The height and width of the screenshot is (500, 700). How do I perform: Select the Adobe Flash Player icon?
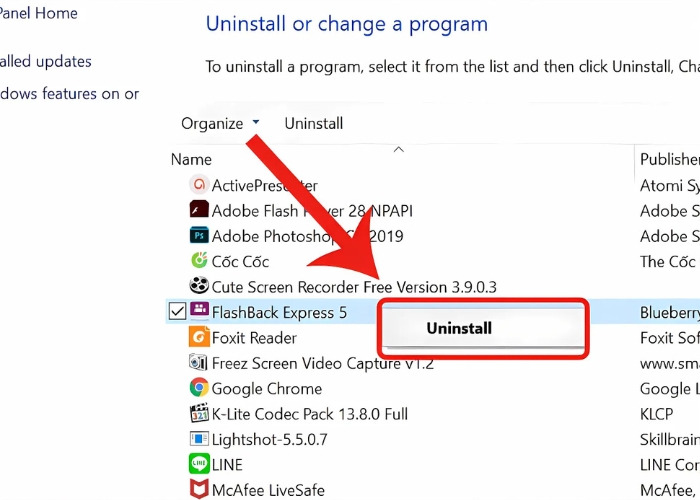(198, 211)
